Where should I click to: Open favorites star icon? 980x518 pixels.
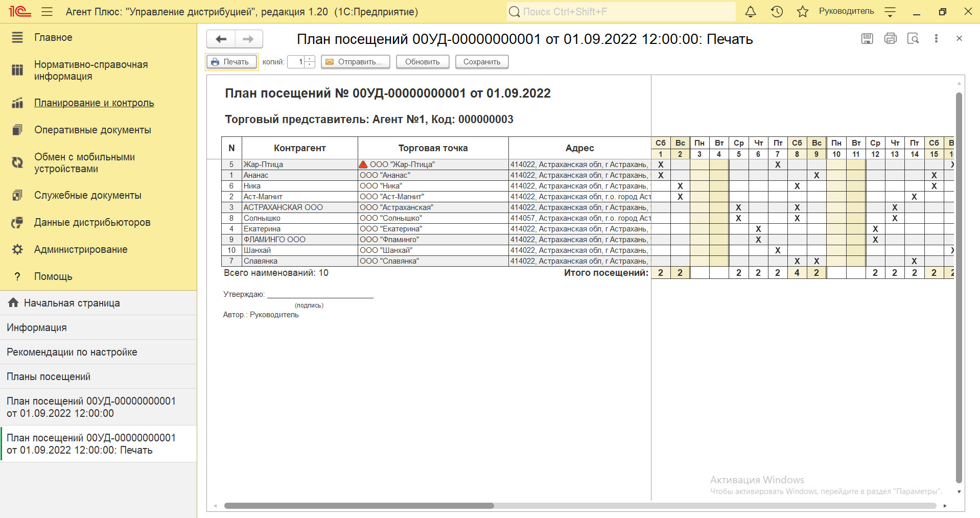click(803, 11)
